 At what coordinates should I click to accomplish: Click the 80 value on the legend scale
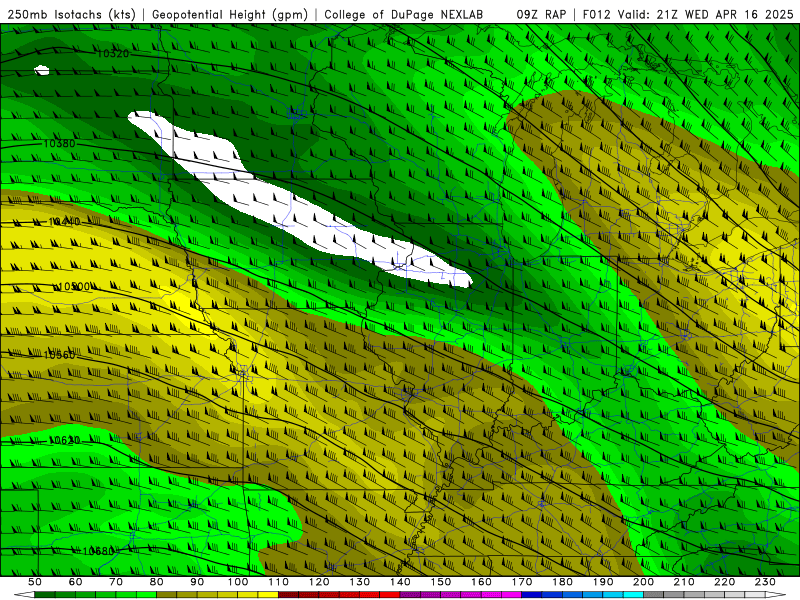click(157, 582)
